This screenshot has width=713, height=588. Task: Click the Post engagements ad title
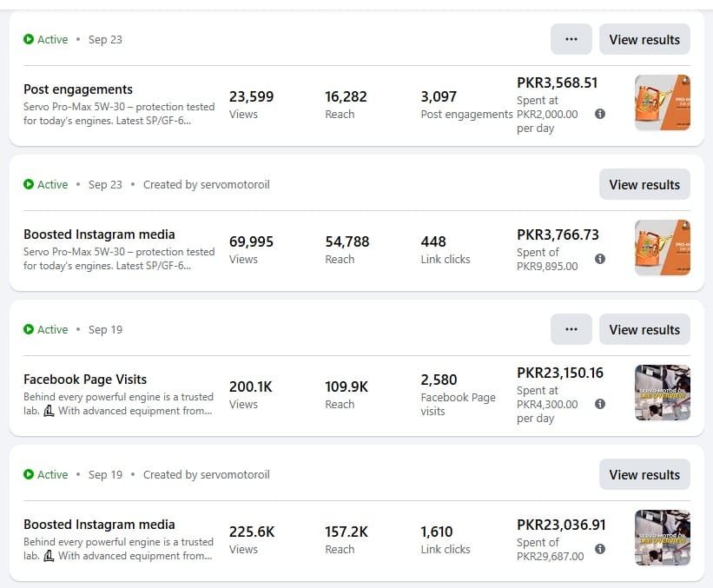coord(78,89)
